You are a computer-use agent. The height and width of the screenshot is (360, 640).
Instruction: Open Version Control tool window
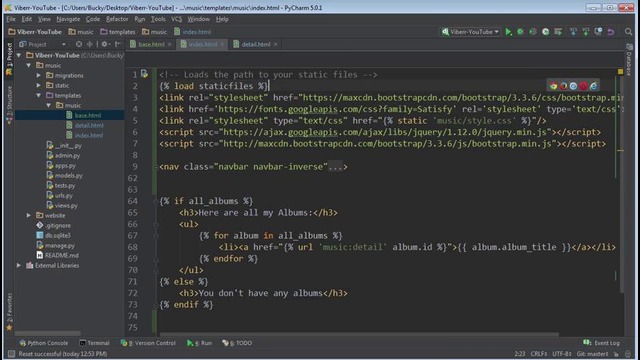[x=148, y=343]
